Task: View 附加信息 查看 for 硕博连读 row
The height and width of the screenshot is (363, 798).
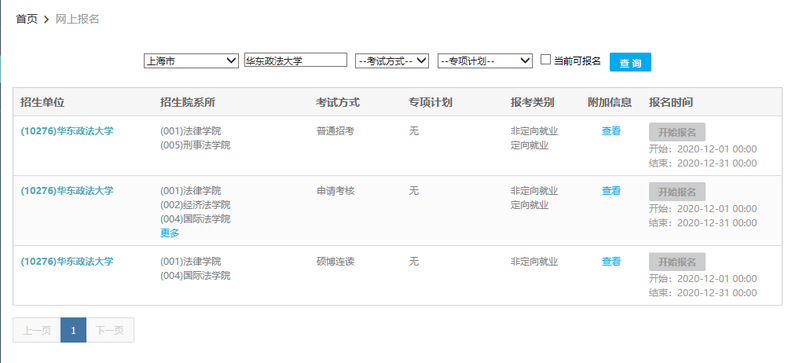Action: pyautogui.click(x=611, y=261)
